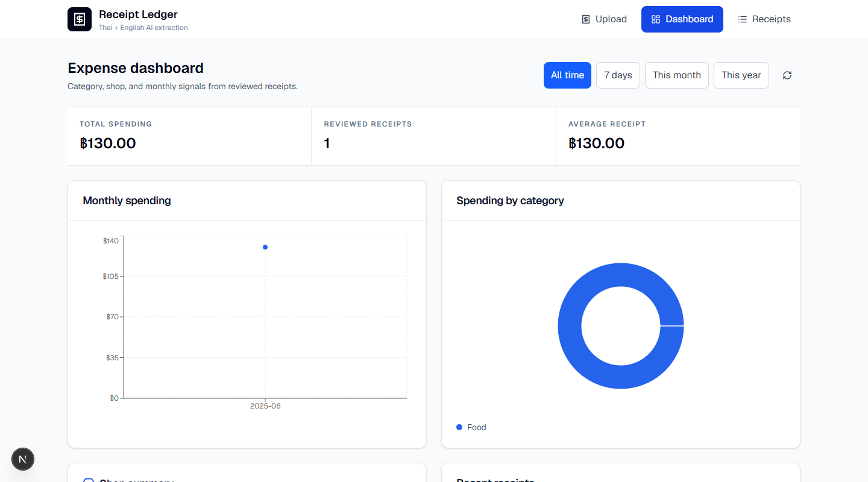
Task: Click the ฿35 axis label
Action: coord(113,357)
